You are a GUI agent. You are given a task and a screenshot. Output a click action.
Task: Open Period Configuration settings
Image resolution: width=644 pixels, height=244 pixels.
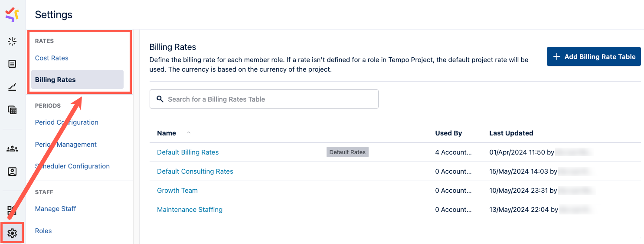tap(66, 122)
